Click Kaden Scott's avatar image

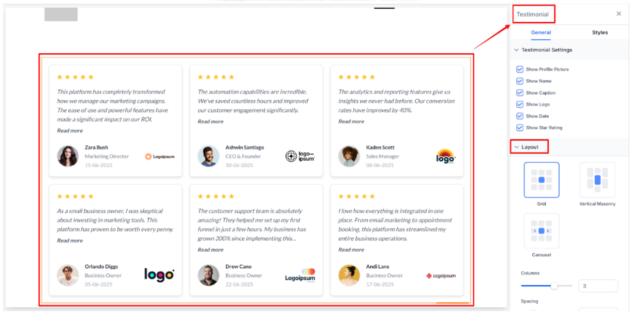(349, 156)
